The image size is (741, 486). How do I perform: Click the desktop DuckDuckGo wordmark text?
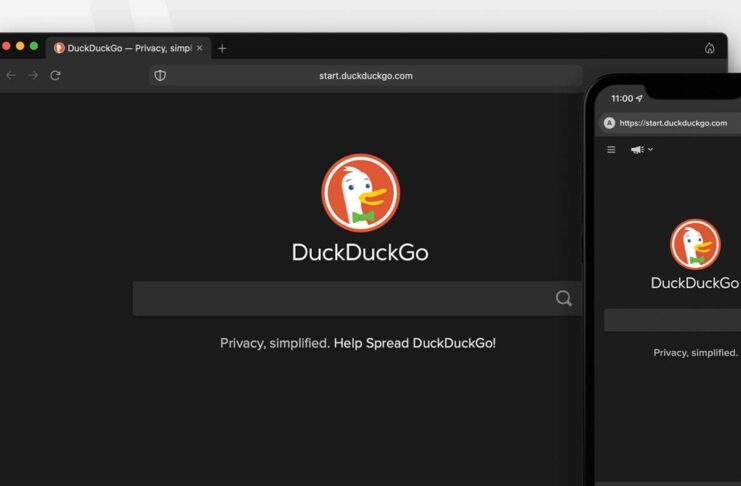tap(360, 252)
